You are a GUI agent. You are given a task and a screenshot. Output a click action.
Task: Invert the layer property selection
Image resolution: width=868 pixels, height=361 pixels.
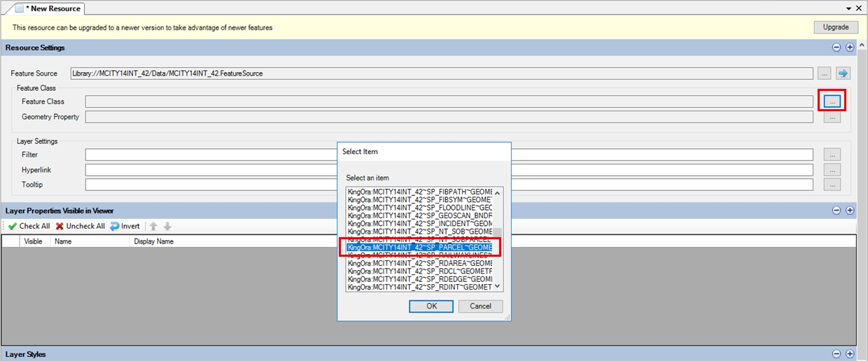[125, 226]
